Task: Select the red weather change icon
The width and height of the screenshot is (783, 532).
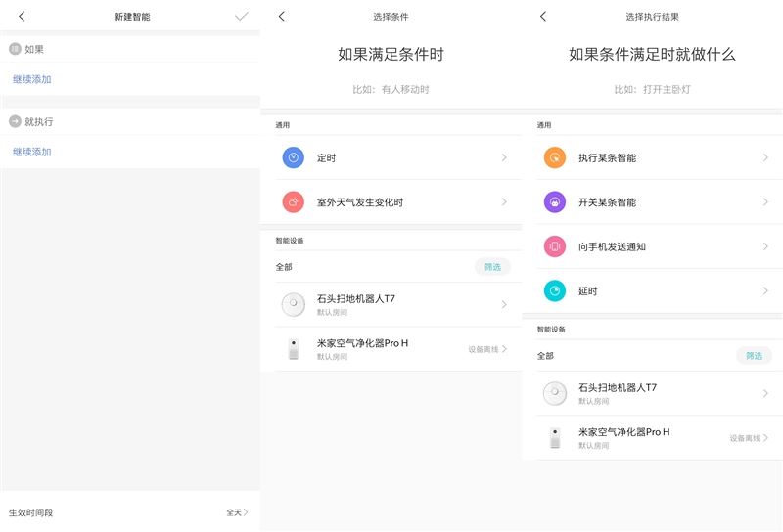Action: click(293, 202)
